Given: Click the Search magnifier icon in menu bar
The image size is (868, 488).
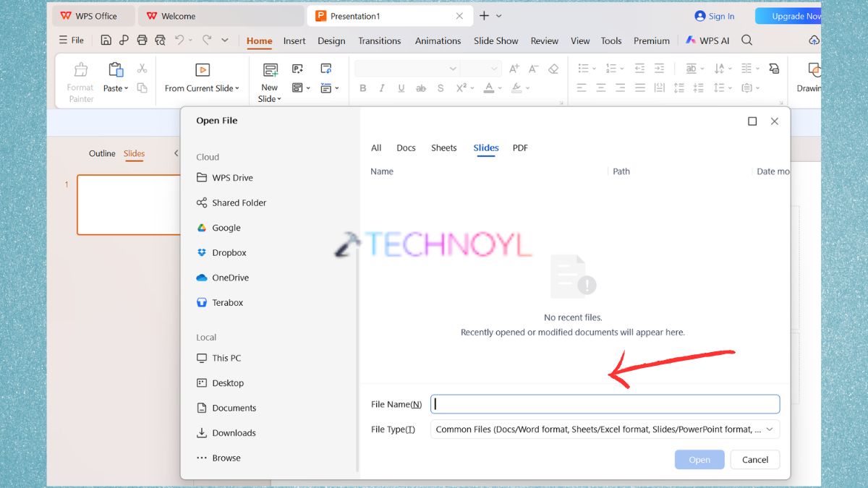Looking at the screenshot, I should click(747, 40).
